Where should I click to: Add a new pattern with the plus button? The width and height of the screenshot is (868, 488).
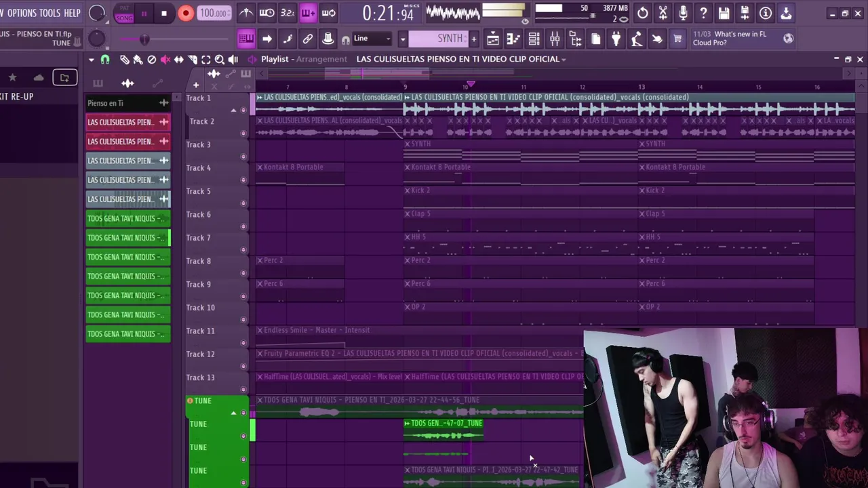click(x=473, y=39)
